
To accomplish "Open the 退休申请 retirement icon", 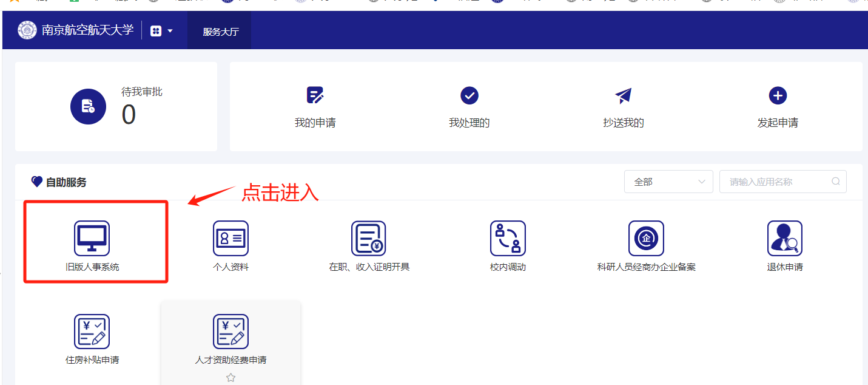I will pos(784,238).
